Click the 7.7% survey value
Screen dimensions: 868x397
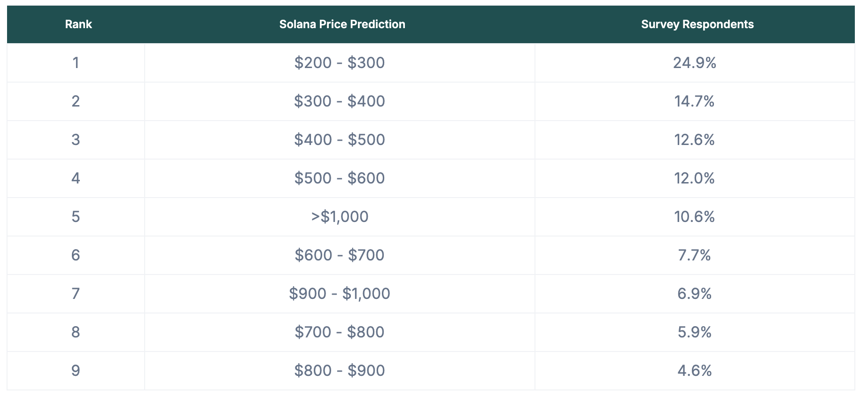(694, 255)
